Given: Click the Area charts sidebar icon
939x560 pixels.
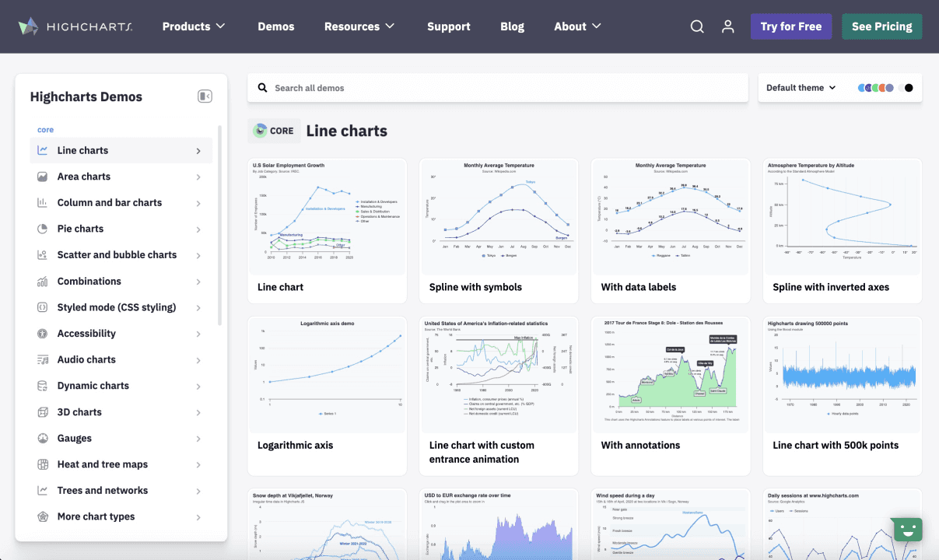Looking at the screenshot, I should [x=43, y=177].
